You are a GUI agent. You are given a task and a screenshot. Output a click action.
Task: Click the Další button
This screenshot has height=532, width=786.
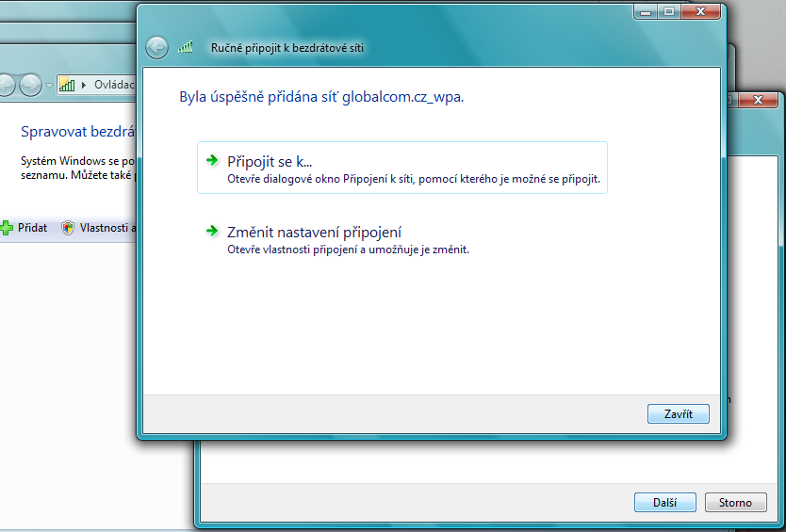point(664,503)
